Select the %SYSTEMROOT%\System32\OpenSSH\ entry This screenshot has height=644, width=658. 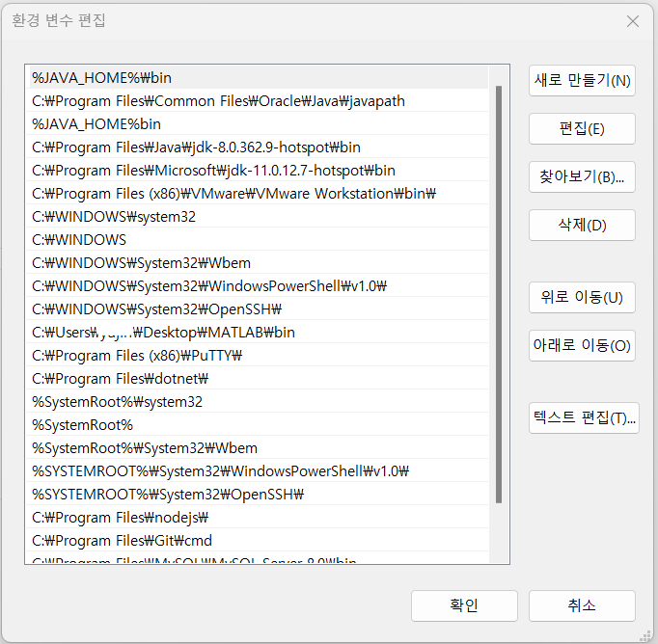(258, 495)
